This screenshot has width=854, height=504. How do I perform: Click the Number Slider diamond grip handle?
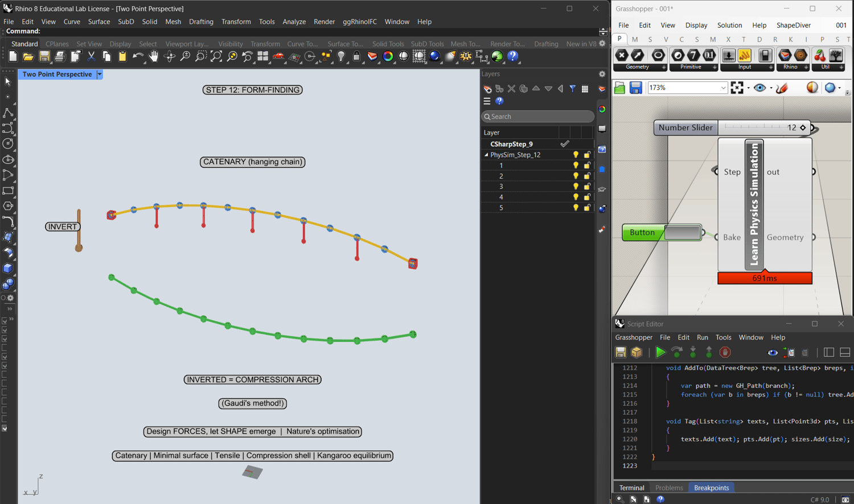(x=803, y=127)
